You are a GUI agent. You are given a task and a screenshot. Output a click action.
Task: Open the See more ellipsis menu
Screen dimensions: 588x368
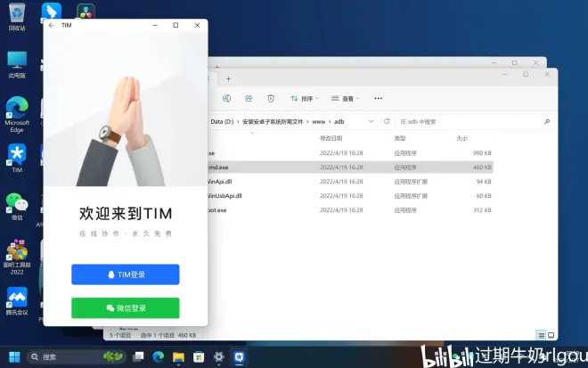pos(379,98)
